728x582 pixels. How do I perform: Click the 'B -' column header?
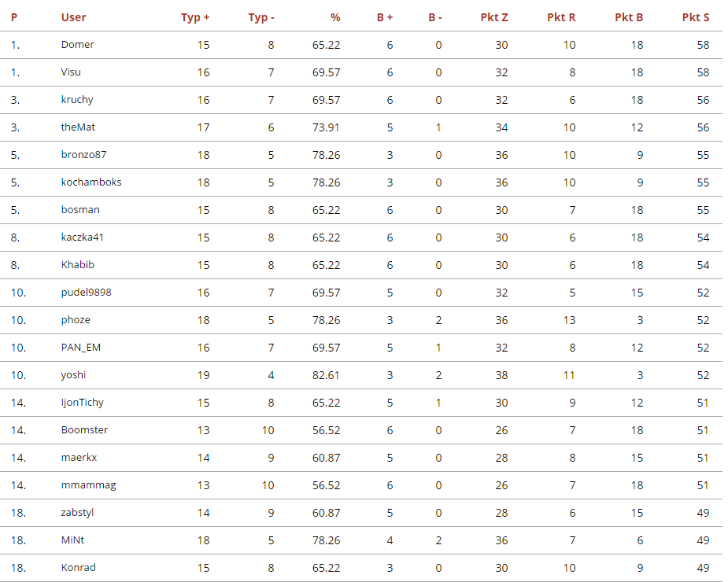pyautogui.click(x=435, y=17)
